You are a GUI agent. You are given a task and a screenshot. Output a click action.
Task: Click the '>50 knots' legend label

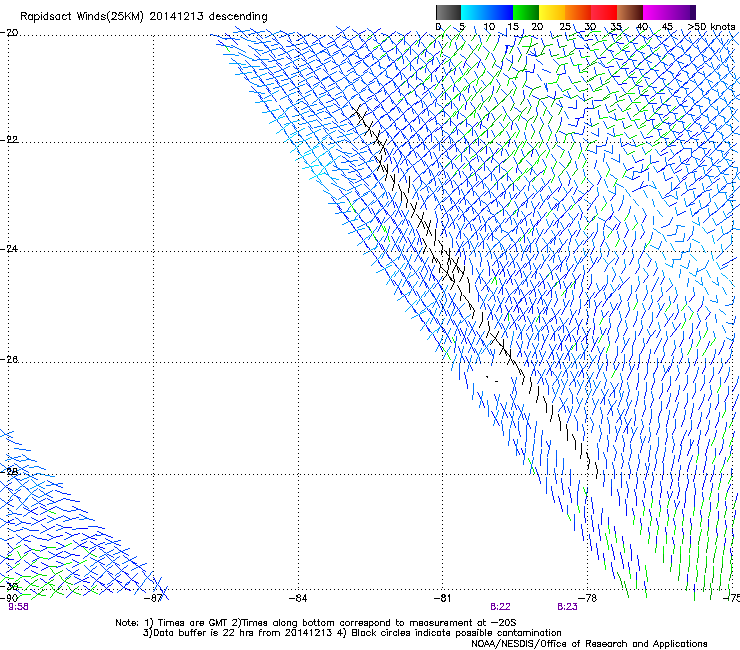point(711,27)
